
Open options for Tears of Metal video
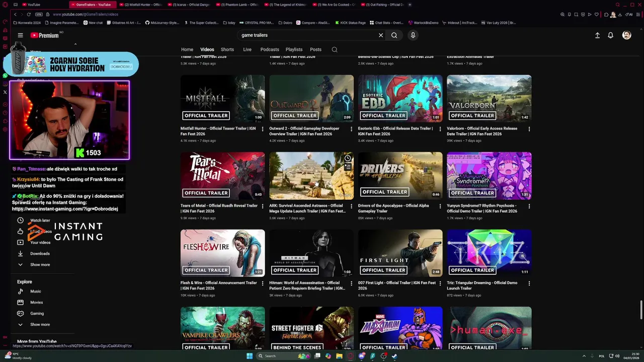click(x=263, y=206)
